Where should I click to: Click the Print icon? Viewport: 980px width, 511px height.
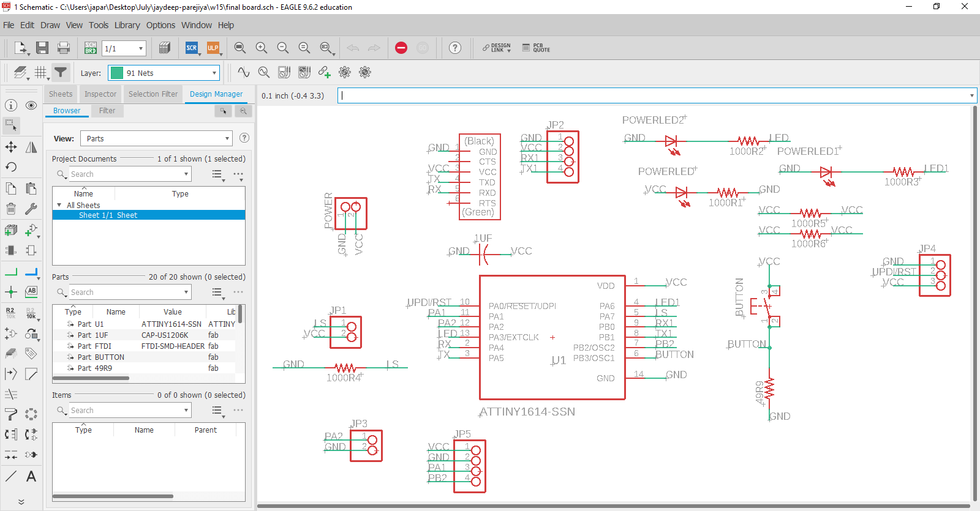tap(63, 48)
